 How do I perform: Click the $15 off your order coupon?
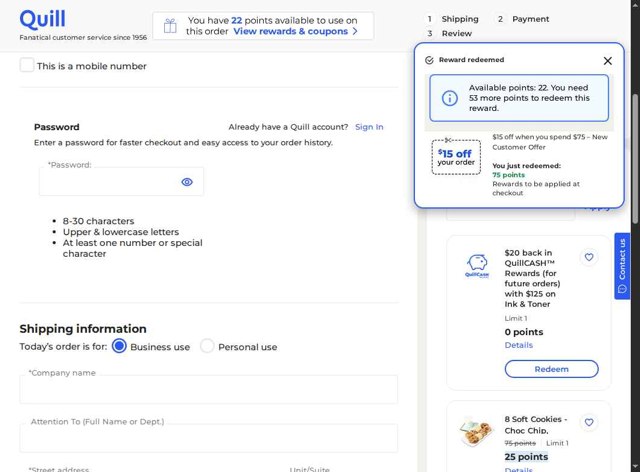point(456,157)
